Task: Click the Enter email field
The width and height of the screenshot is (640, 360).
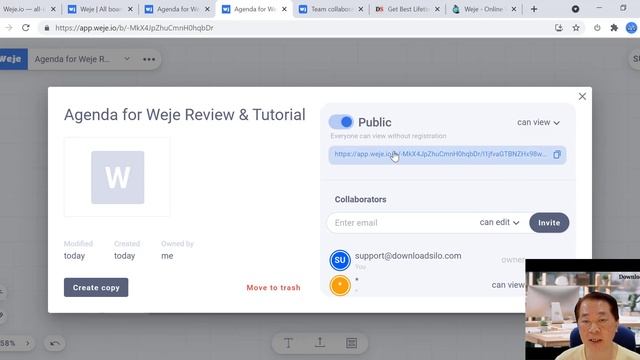Action: (x=402, y=223)
